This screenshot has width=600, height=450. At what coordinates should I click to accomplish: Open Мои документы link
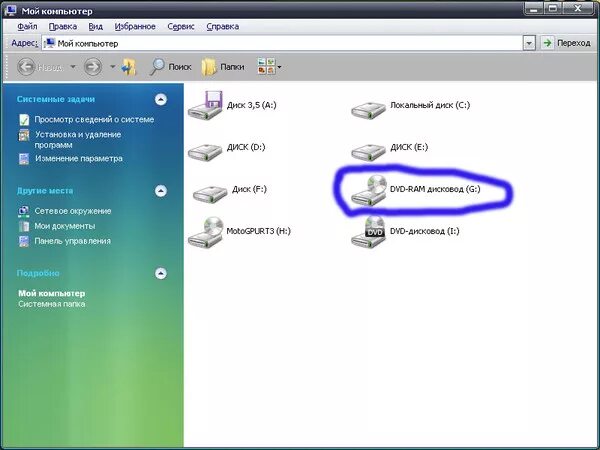[65, 226]
